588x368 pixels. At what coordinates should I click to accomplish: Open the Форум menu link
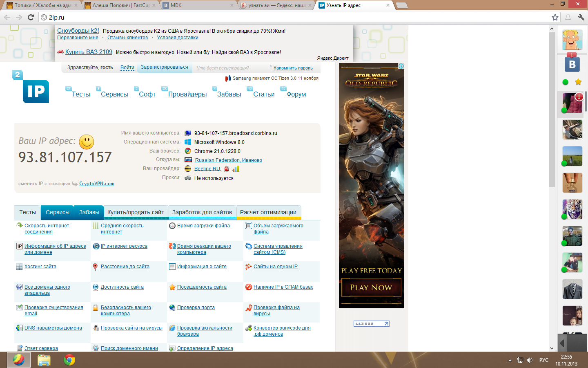click(x=296, y=94)
